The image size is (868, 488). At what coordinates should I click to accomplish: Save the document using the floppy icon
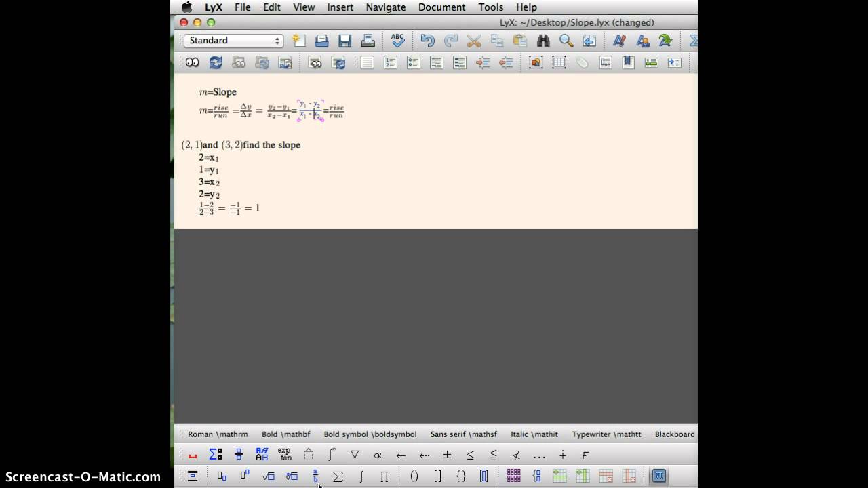[x=345, y=41]
